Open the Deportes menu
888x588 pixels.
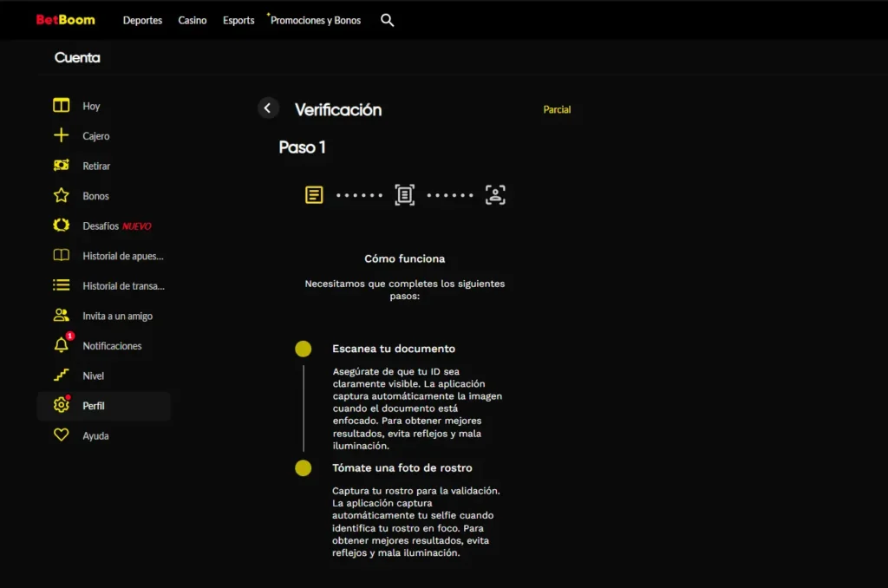click(x=143, y=21)
